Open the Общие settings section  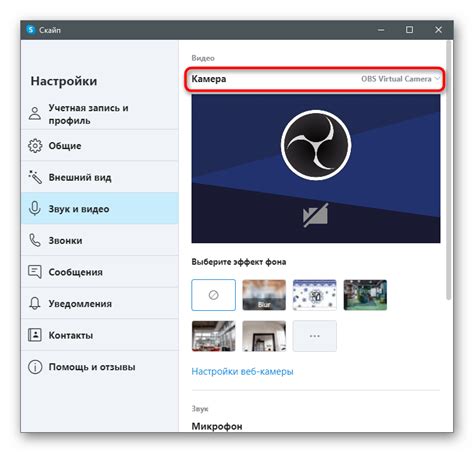[x=100, y=146]
